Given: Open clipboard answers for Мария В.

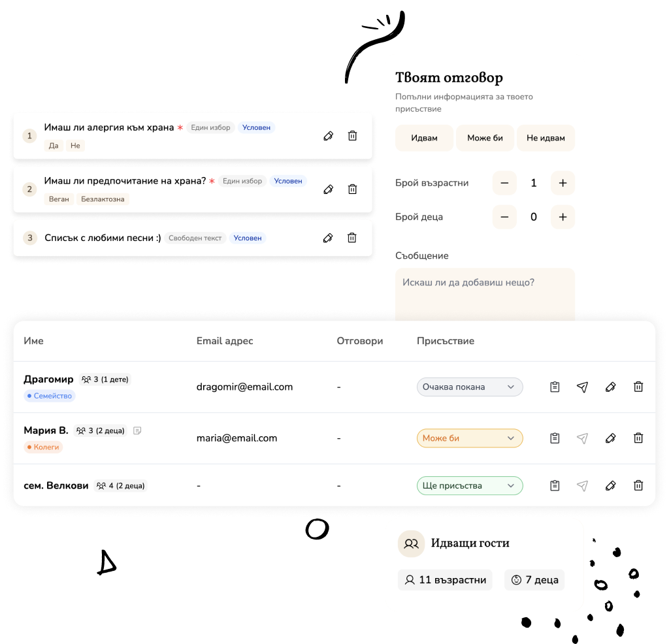Looking at the screenshot, I should pos(555,438).
